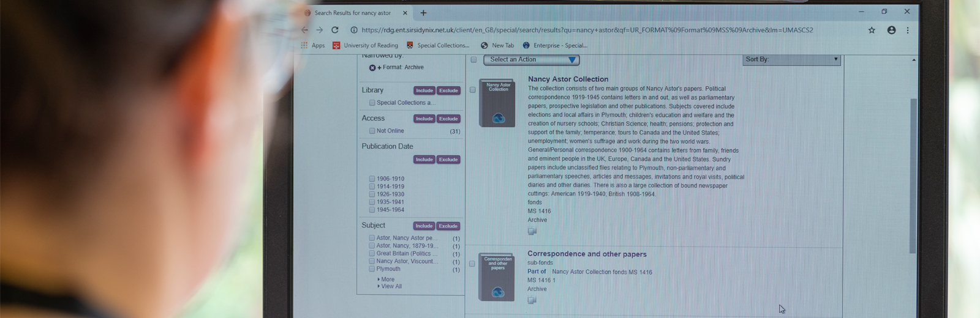Image resolution: width=980 pixels, height=318 pixels.
Task: Reload the page with browser refresh icon
Action: pyautogui.click(x=335, y=30)
